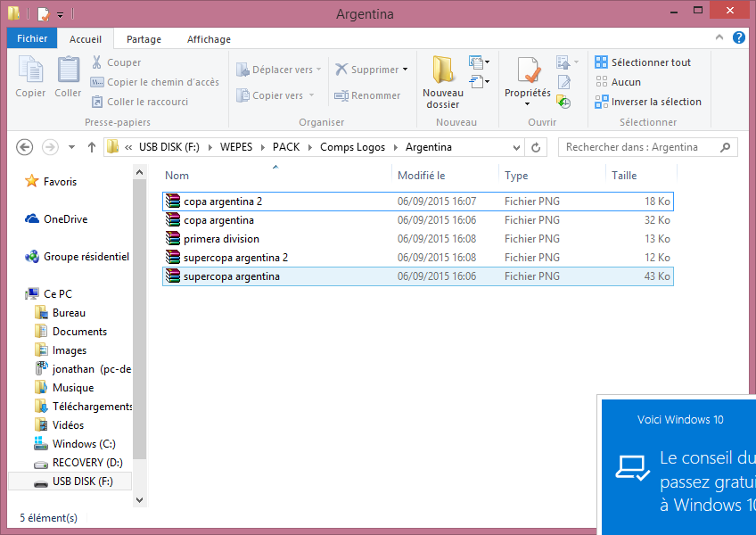Open the Help question mark icon

[x=739, y=37]
